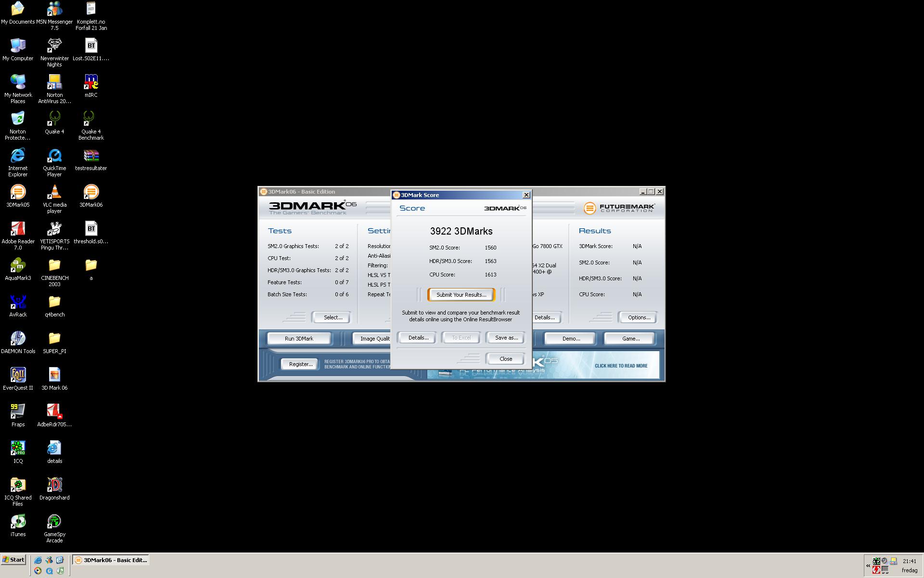Click the 3DMark06 taskbar button
Image resolution: width=924 pixels, height=578 pixels.
tap(111, 560)
